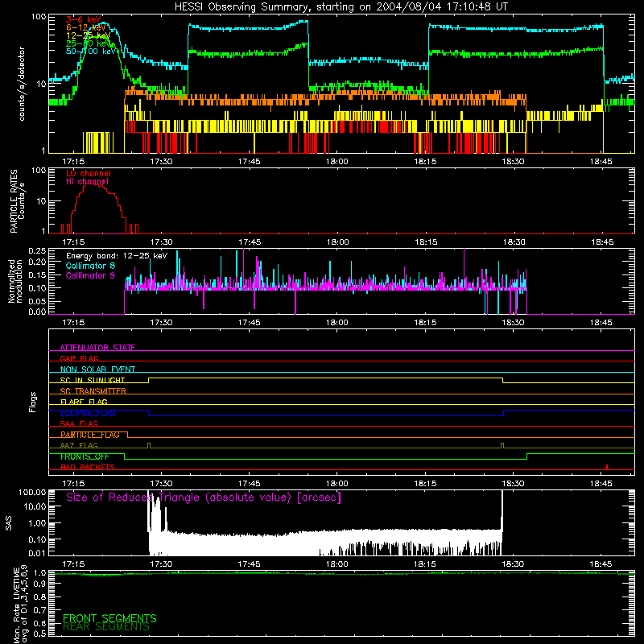This screenshot has height=644, width=644.
Task: Pick the 25-50 keV legend entry
Action: click(x=88, y=43)
